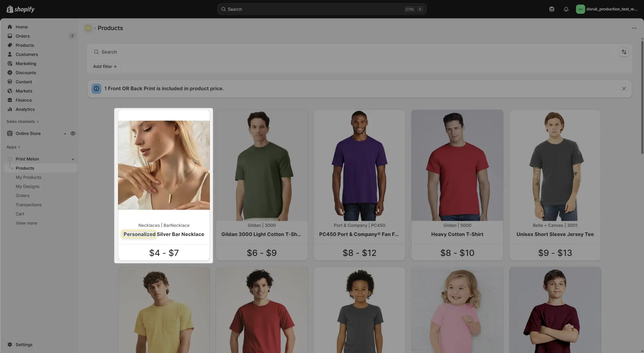Open the Sidekick assistant icon in top bar
Screen dimensions: 644x353
click(x=552, y=9)
